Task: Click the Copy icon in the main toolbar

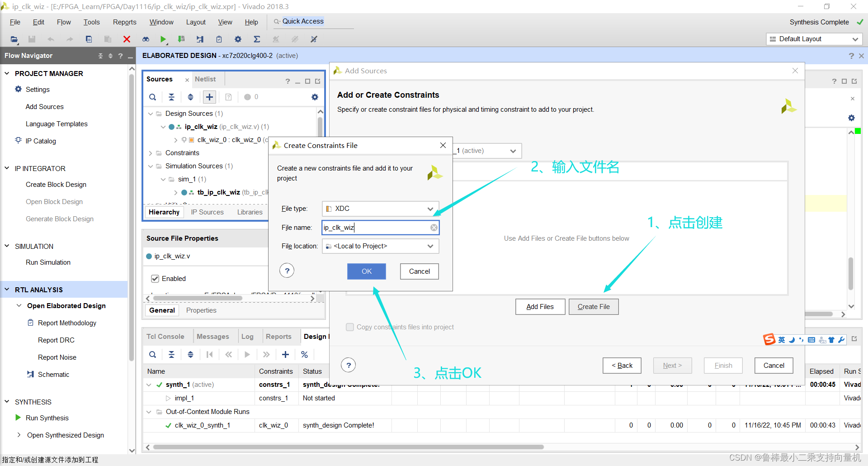Action: pos(89,39)
